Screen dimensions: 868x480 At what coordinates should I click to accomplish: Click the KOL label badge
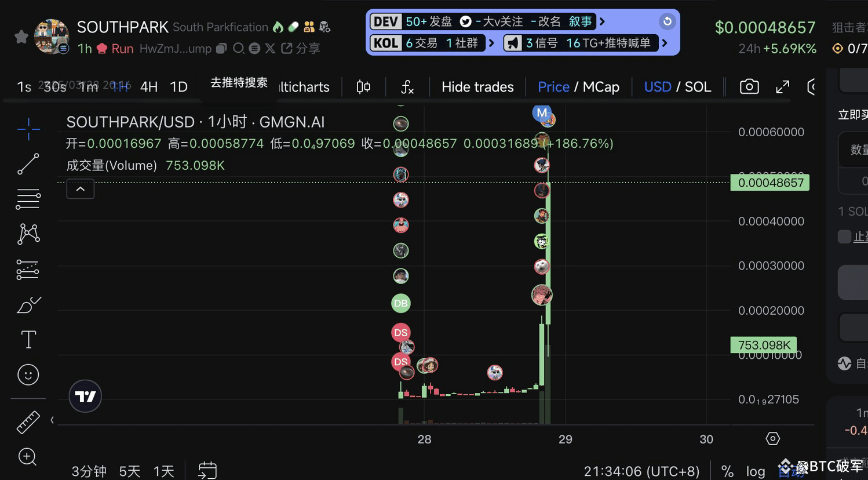pos(386,43)
